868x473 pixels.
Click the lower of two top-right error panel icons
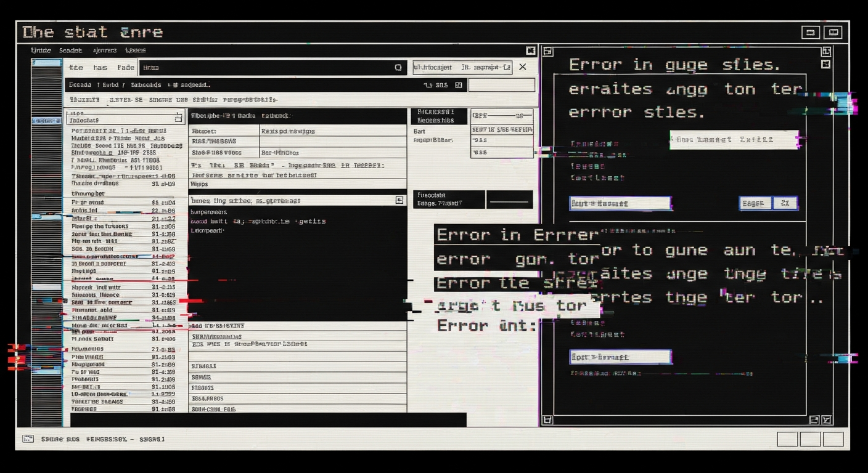tap(826, 64)
